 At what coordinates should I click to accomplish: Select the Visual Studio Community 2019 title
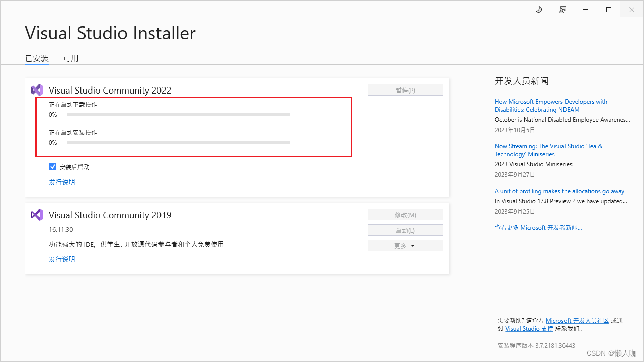click(110, 215)
